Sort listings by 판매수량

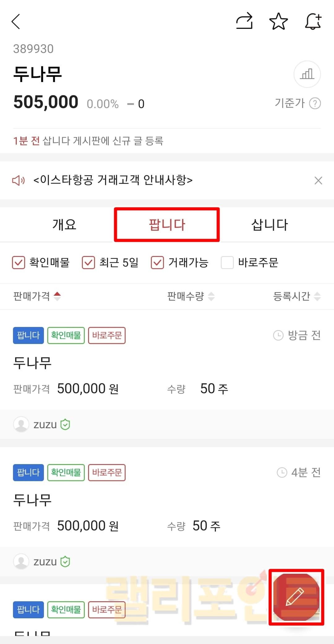[191, 296]
